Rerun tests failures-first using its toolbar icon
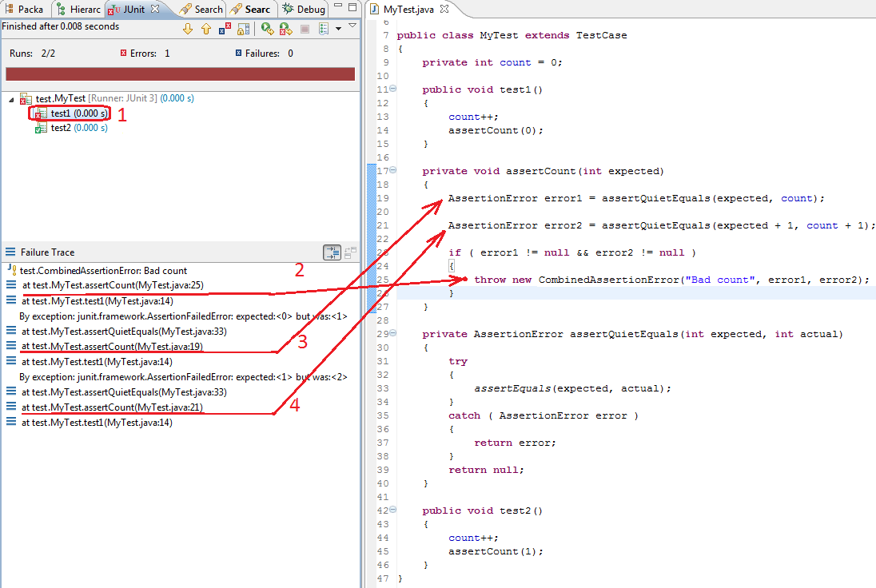This screenshot has width=876, height=588. (285, 29)
